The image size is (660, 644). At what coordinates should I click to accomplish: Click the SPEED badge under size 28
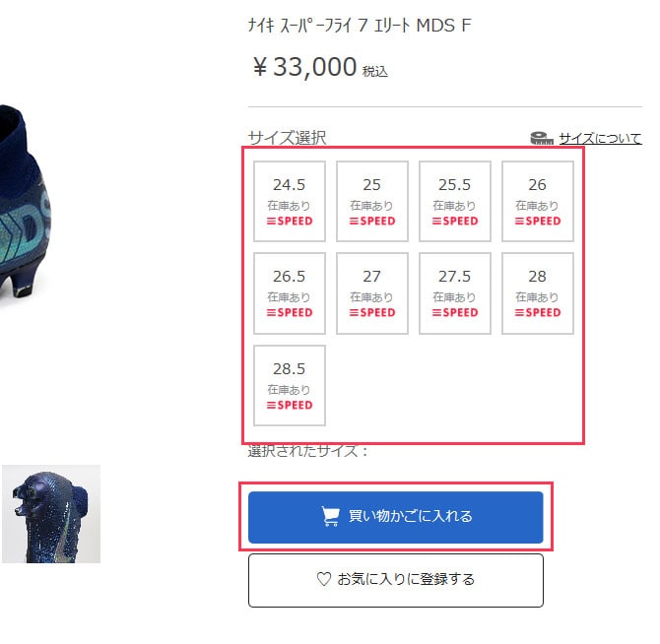click(x=538, y=312)
